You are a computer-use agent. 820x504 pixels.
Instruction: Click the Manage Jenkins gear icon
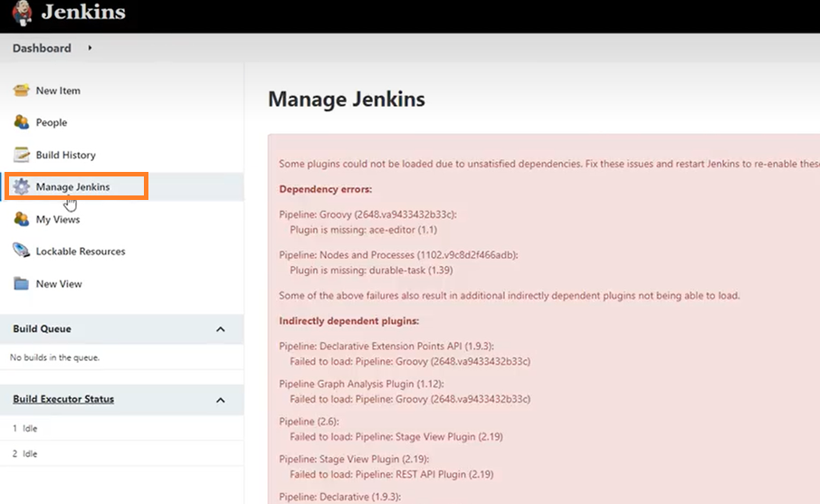pos(22,186)
